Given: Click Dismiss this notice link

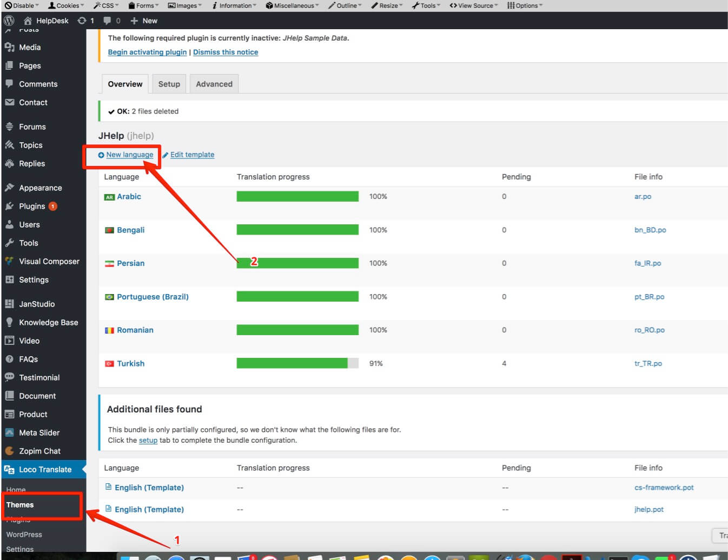Looking at the screenshot, I should 226,52.
